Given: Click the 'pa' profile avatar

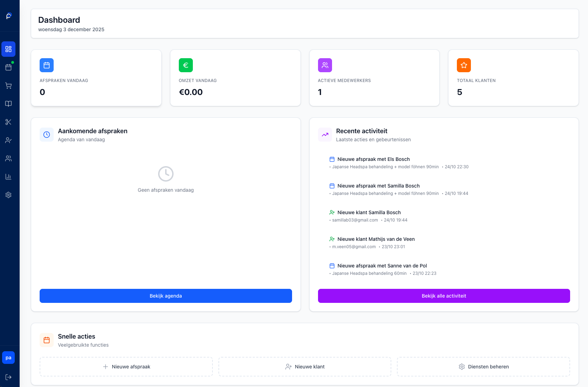Looking at the screenshot, I should tap(8, 358).
